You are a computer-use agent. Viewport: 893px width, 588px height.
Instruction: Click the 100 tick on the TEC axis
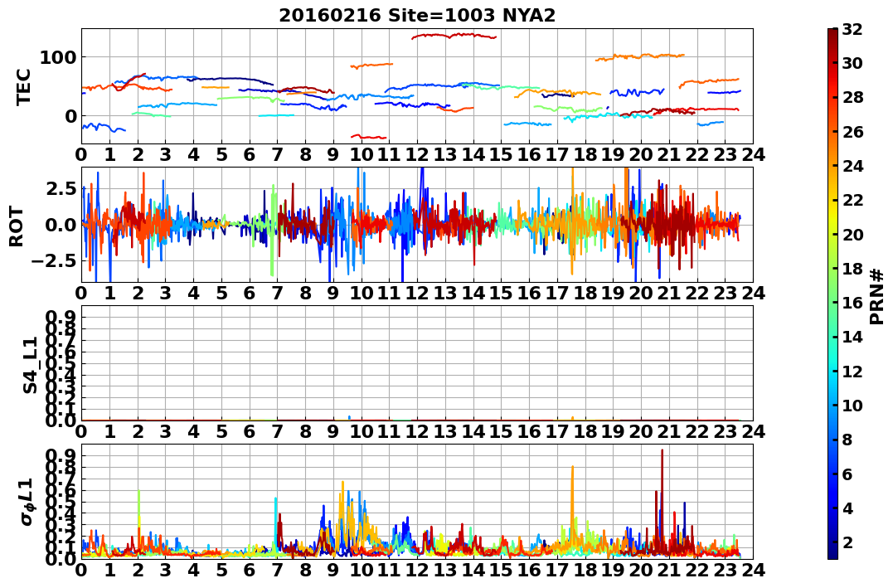[58, 57]
